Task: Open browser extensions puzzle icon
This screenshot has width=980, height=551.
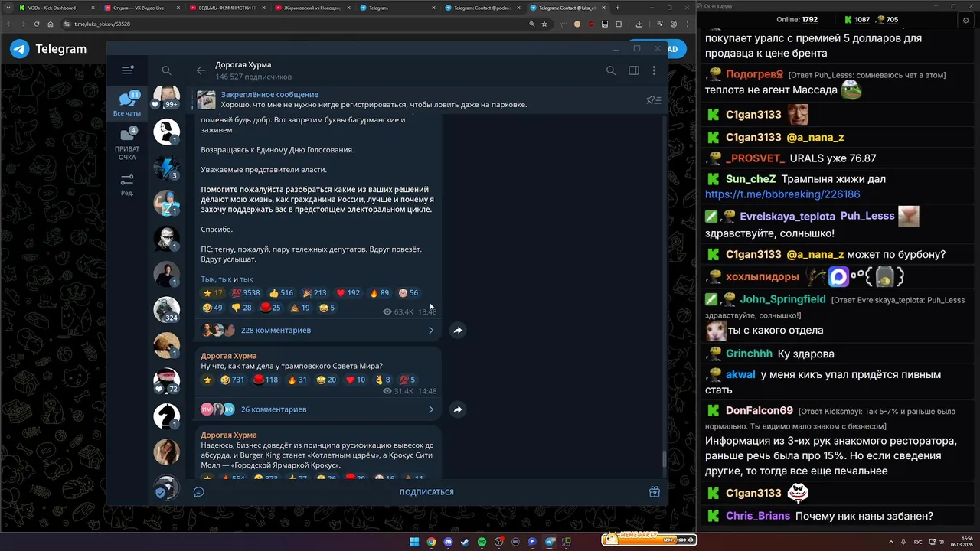Action: click(619, 24)
